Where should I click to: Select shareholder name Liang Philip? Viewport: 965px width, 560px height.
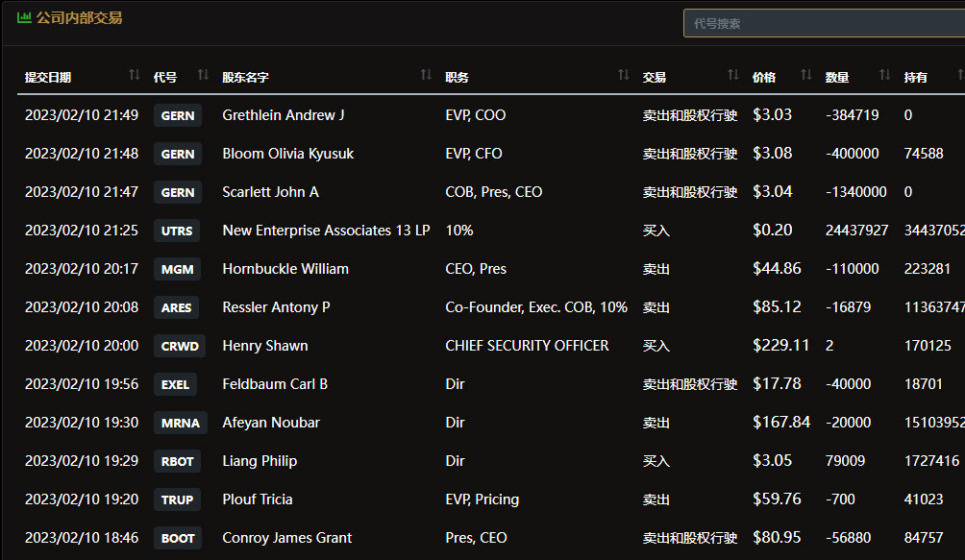coord(260,461)
